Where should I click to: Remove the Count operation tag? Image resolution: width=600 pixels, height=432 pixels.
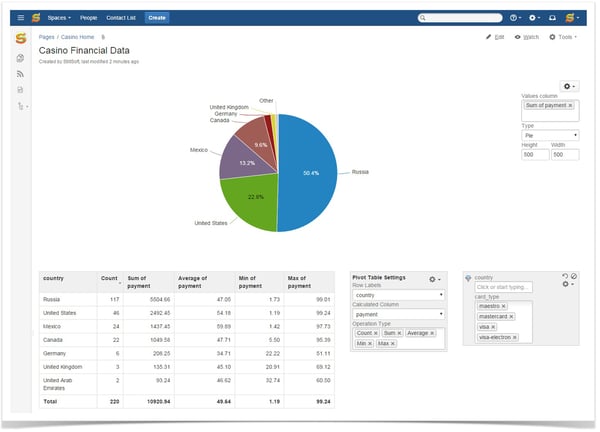[376, 333]
